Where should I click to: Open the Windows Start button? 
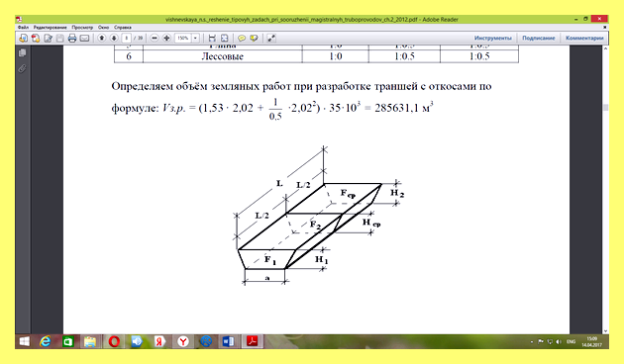pyautogui.click(x=25, y=341)
